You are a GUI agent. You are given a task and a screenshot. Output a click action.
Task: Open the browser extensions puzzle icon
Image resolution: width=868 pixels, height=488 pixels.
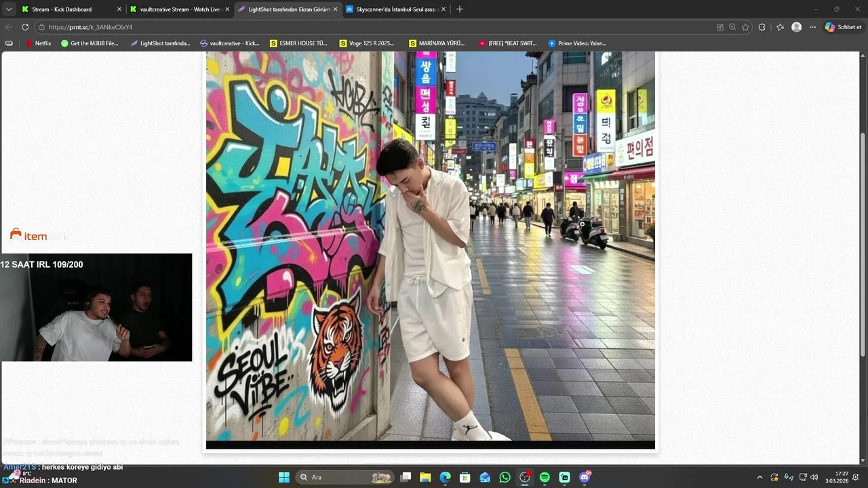762,27
